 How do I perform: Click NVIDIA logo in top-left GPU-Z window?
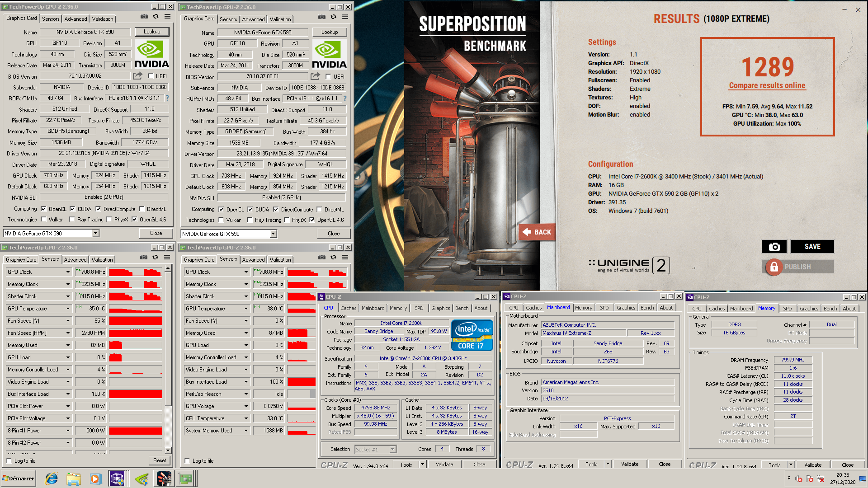151,54
